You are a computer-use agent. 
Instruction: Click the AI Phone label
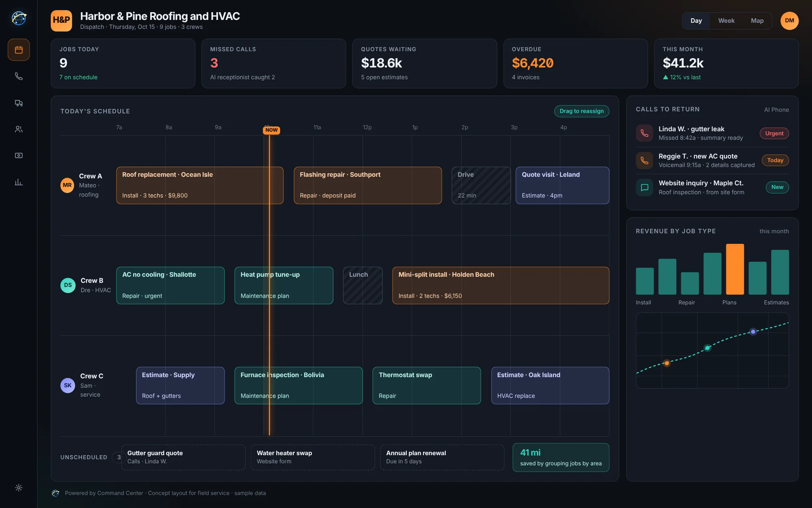(776, 110)
